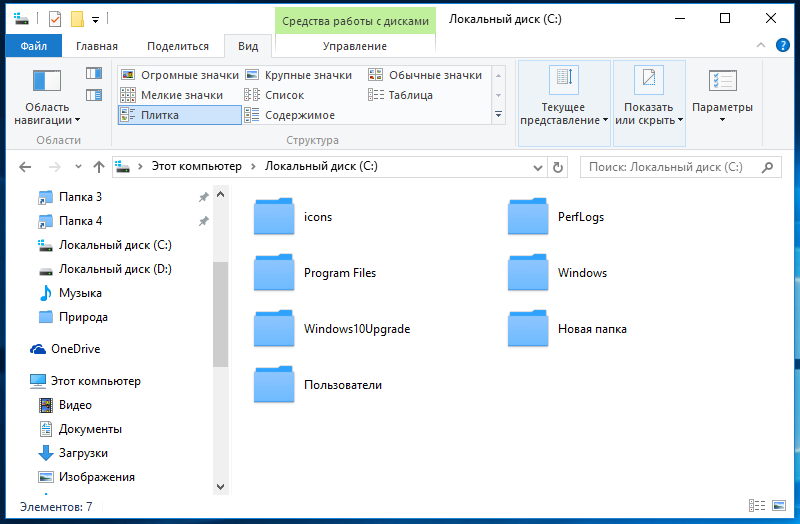
Task: Open Текущее представление dropdown
Action: (x=564, y=103)
